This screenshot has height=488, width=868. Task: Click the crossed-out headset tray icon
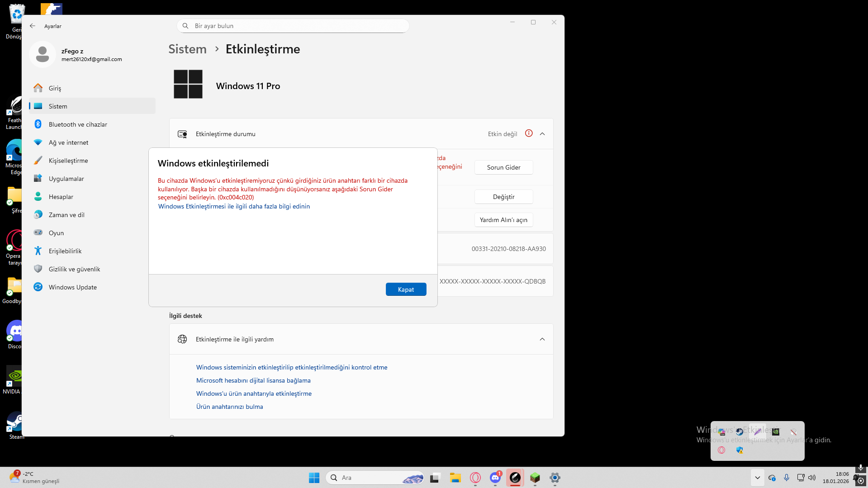tap(794, 432)
